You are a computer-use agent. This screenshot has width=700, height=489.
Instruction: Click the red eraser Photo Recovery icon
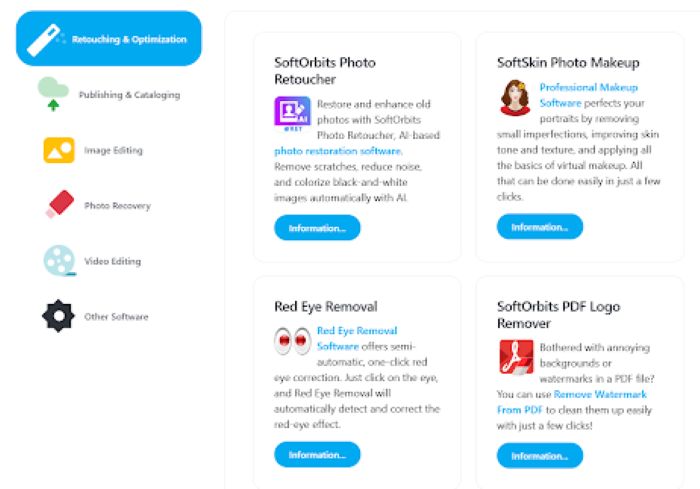pyautogui.click(x=60, y=205)
